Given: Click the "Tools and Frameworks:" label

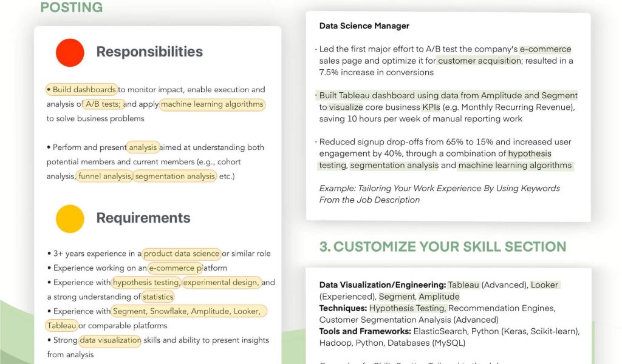Looking at the screenshot, I should (x=364, y=331).
